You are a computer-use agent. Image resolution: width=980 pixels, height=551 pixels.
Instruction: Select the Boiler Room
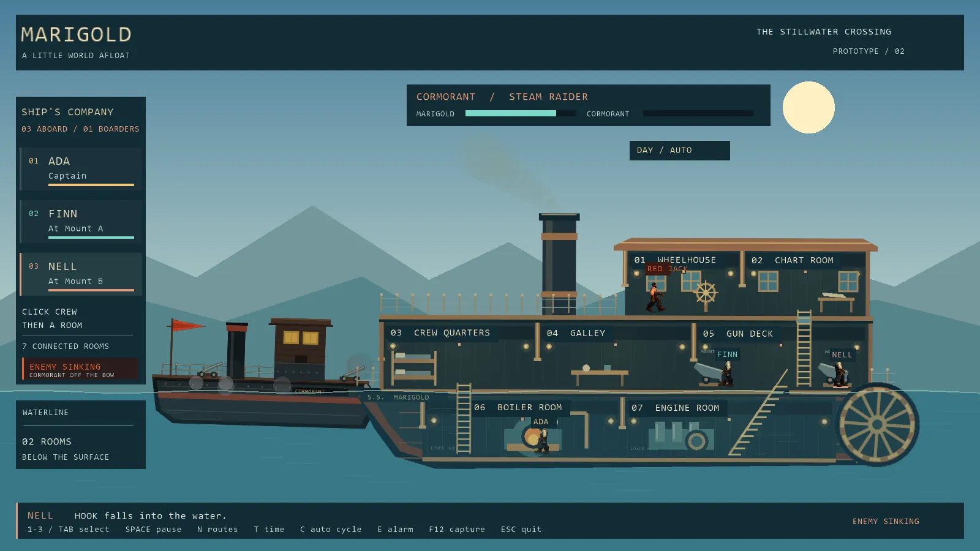coord(519,408)
